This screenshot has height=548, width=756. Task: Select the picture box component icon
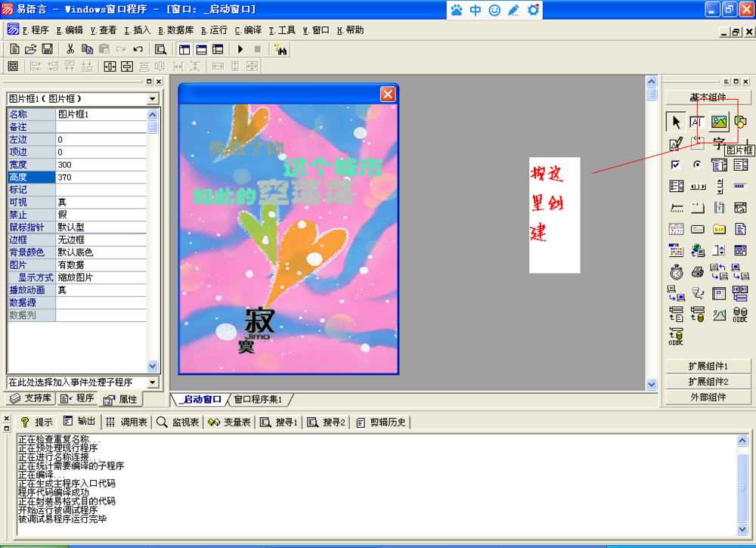tap(718, 122)
